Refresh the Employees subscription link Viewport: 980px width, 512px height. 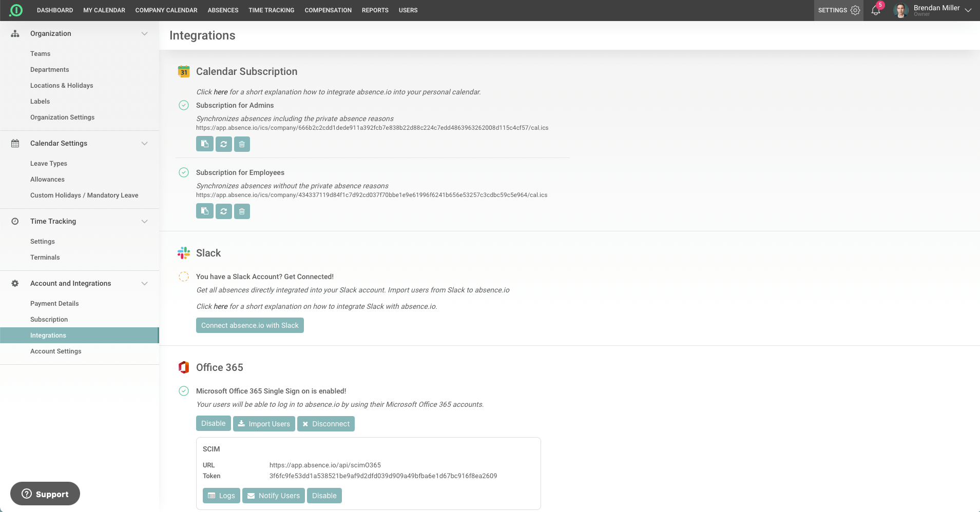pyautogui.click(x=223, y=211)
